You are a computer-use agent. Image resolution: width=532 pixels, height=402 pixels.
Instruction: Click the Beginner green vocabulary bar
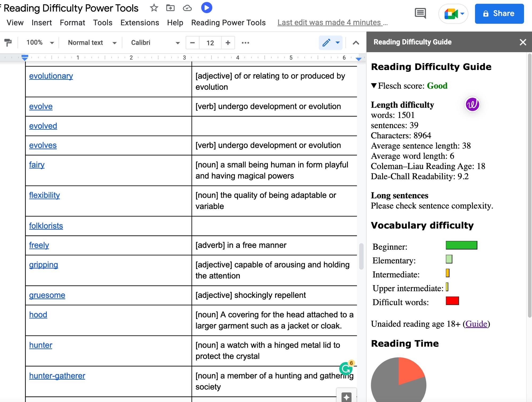coord(462,245)
